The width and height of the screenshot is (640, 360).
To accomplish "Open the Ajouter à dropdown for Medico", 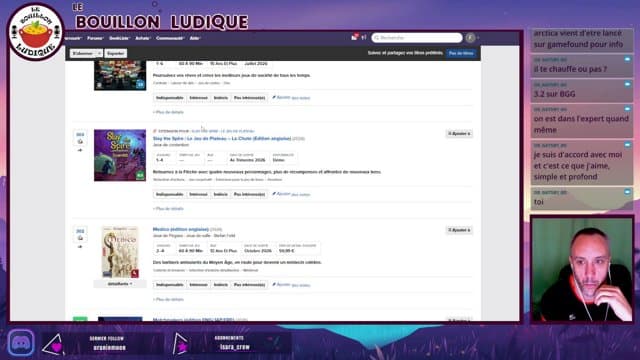I will pos(459,230).
